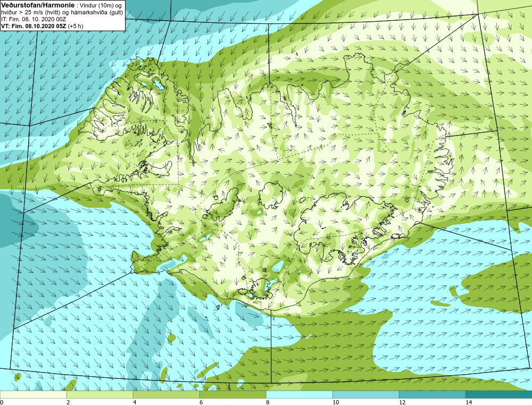This screenshot has height=406, width=532.
Task: Click the legend scale label '2'
Action: (68, 402)
